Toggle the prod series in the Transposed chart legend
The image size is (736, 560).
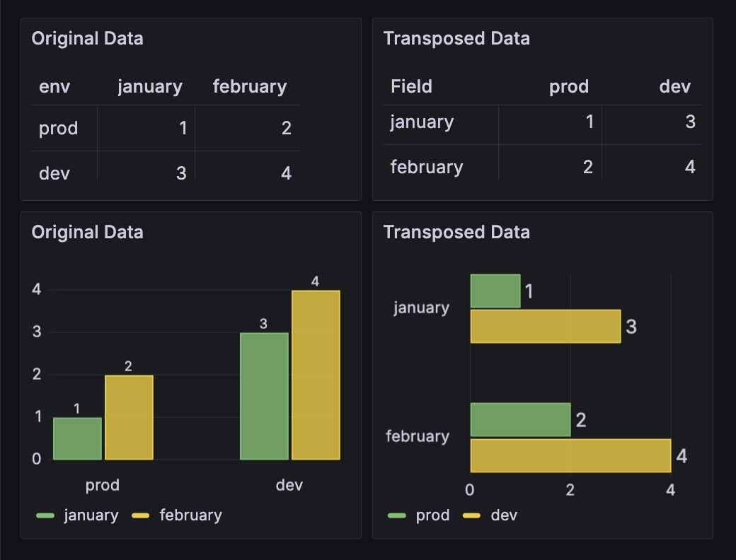pyautogui.click(x=434, y=515)
